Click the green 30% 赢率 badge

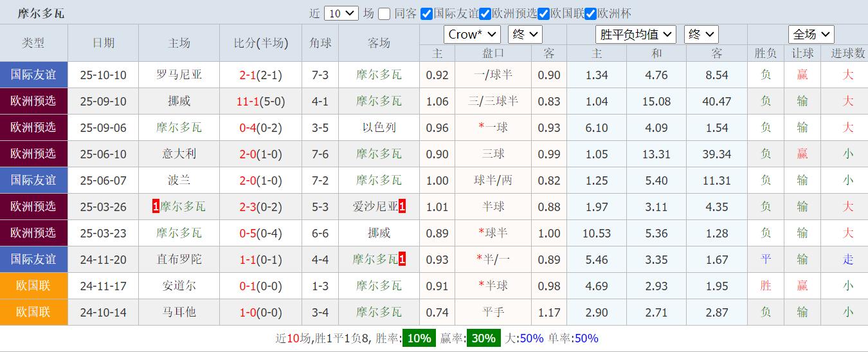pyautogui.click(x=483, y=338)
